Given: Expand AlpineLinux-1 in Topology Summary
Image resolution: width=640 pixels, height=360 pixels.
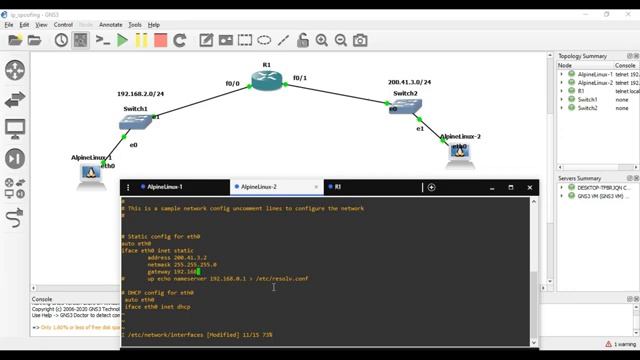Looking at the screenshot, I should (561, 74).
